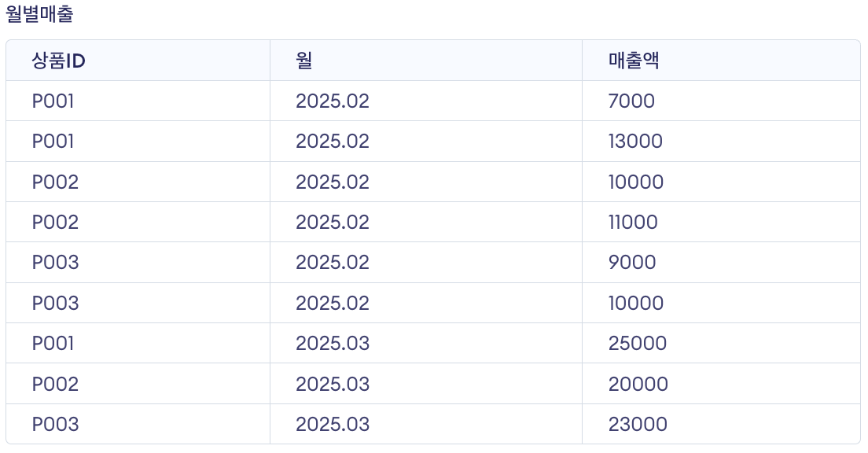Select the cell with 매출액 13000

click(721, 142)
